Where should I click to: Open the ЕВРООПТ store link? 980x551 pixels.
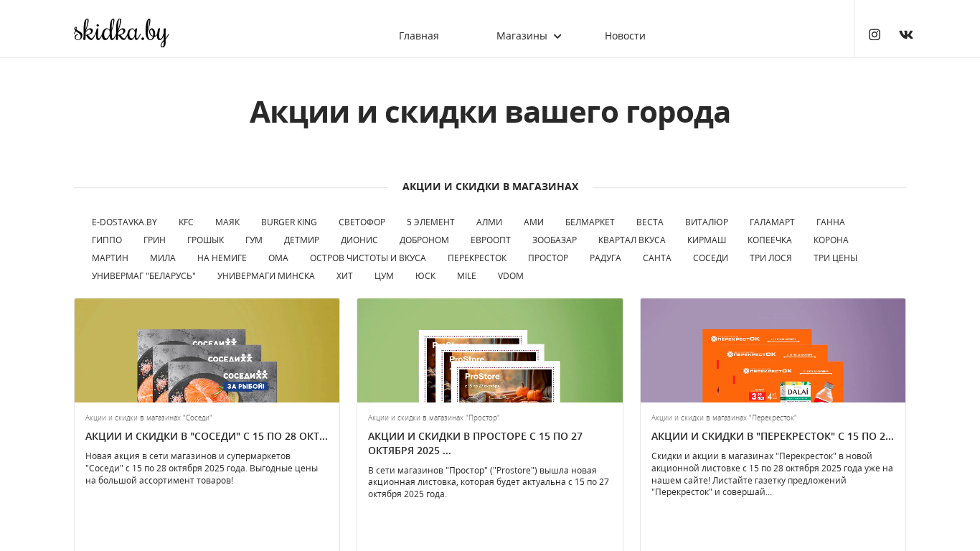point(491,240)
